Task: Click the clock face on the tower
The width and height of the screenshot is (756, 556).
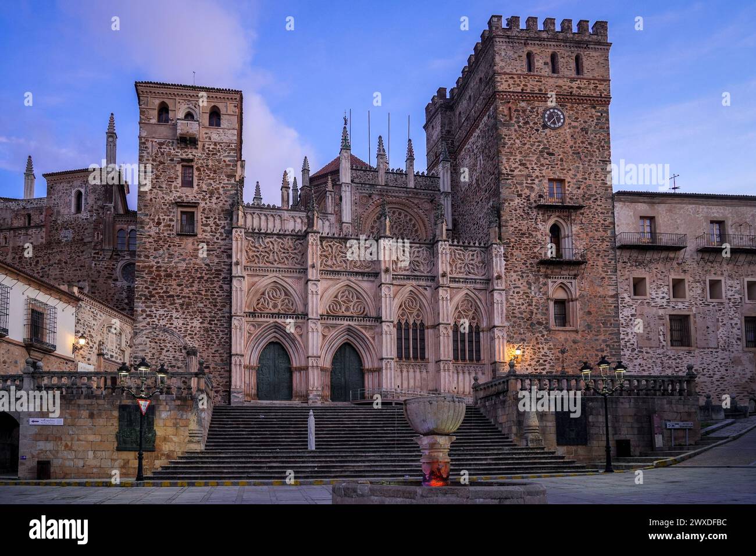Action: point(553,117)
